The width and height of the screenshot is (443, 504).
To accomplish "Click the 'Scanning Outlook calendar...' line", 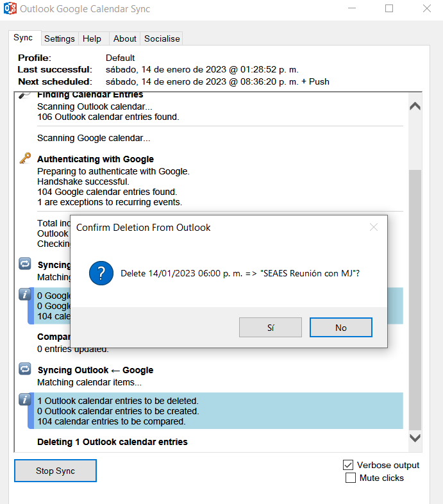I will 94,106.
